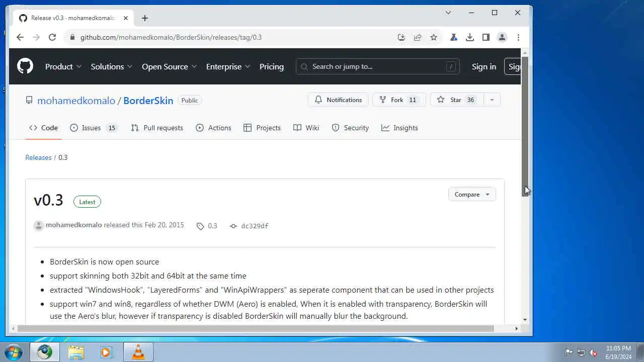Click the mohamedkomalo release author link
Screen dimensions: 644x362
(74, 225)
